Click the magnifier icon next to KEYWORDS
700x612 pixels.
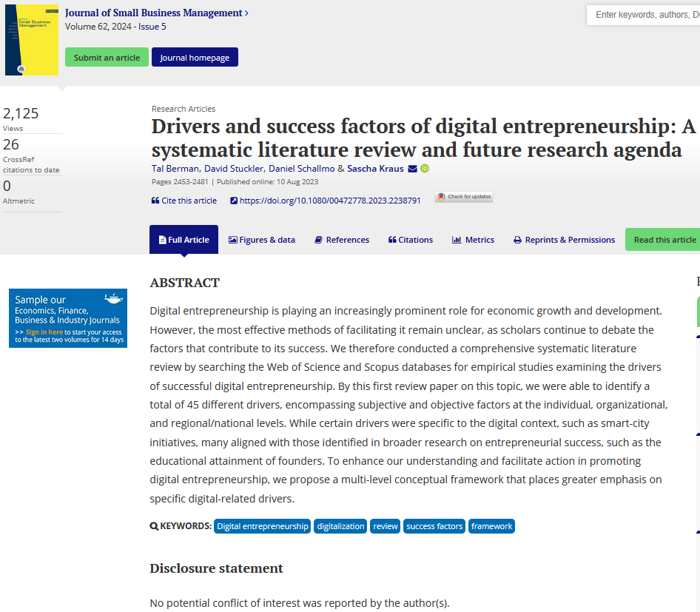coord(154,526)
